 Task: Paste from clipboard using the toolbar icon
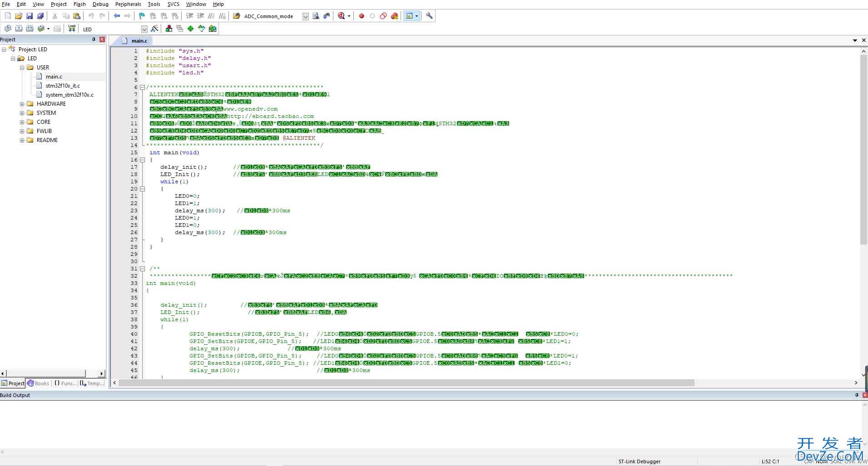77,16
